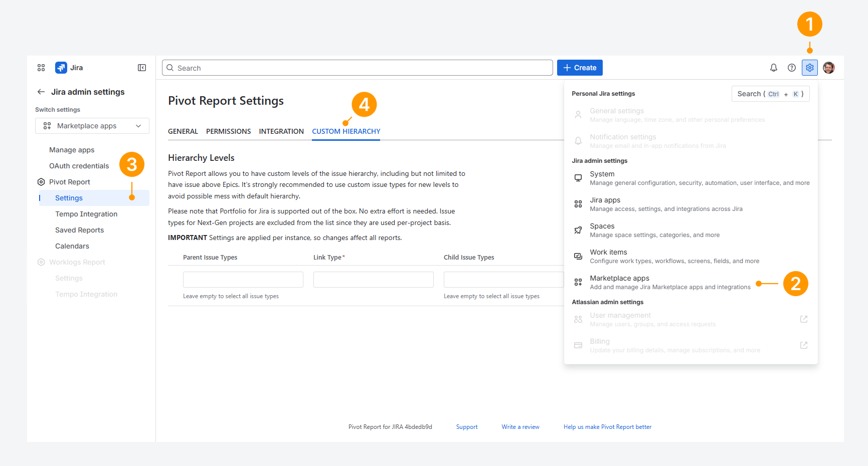
Task: Open the Parent Issue Types selector
Action: [243, 280]
